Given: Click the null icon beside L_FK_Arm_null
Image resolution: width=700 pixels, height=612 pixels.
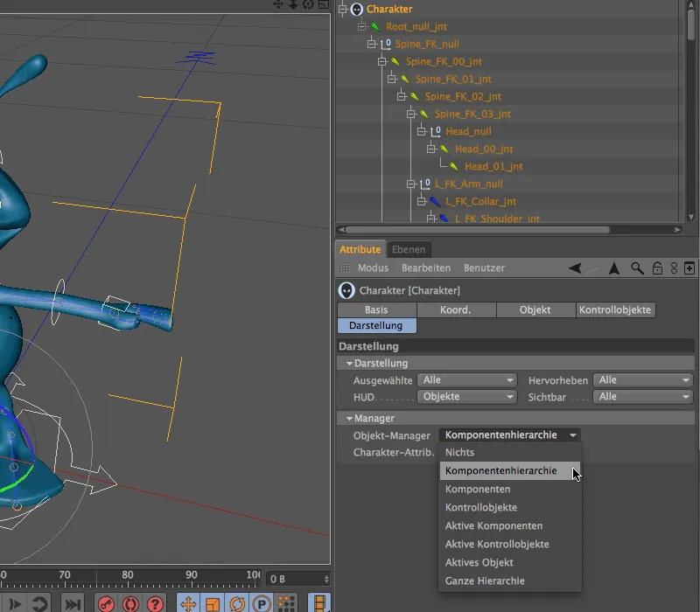Looking at the screenshot, I should (x=425, y=184).
